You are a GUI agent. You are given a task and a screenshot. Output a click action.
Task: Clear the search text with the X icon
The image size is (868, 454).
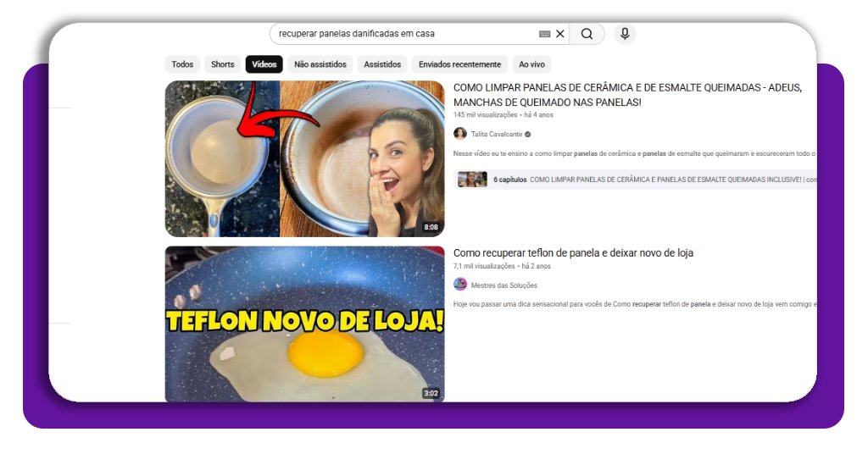[x=559, y=34]
